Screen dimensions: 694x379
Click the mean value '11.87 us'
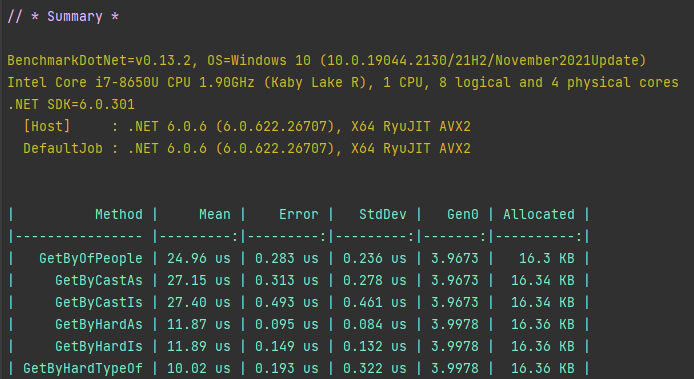click(199, 324)
